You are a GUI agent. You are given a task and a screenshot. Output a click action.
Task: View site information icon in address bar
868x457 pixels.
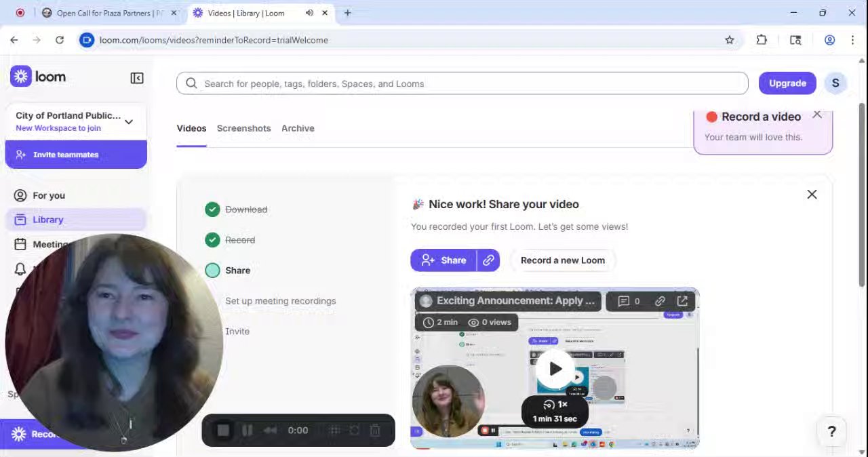pyautogui.click(x=87, y=40)
